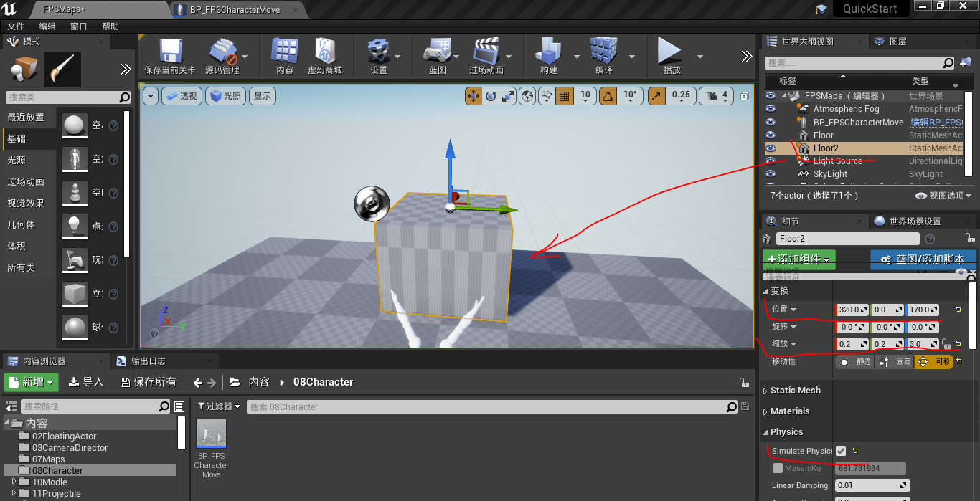Click the surface snapping icon in viewport

[547, 96]
